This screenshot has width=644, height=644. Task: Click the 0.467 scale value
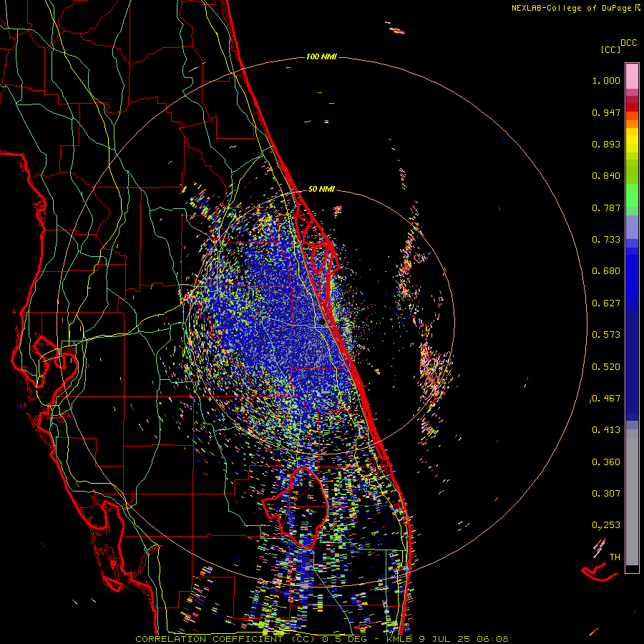tap(606, 399)
